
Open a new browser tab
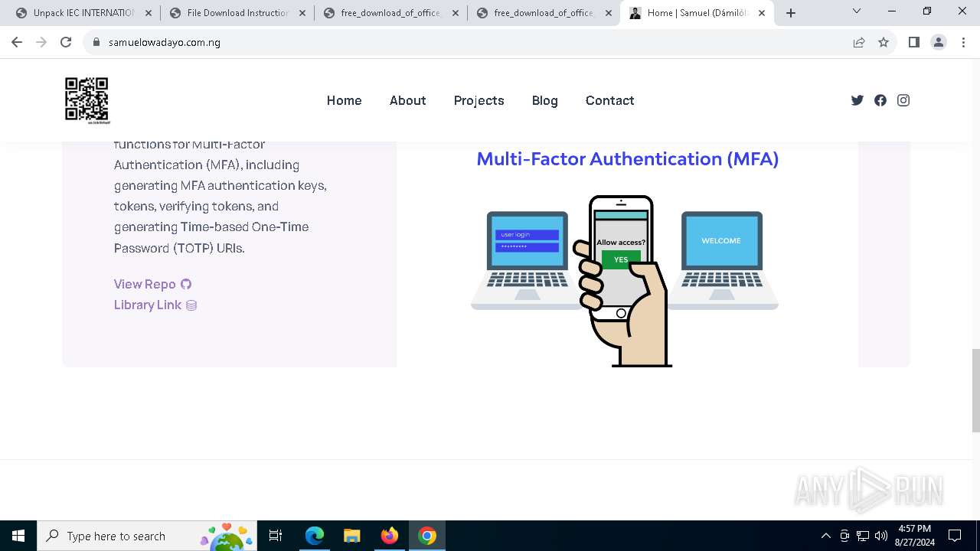[791, 13]
